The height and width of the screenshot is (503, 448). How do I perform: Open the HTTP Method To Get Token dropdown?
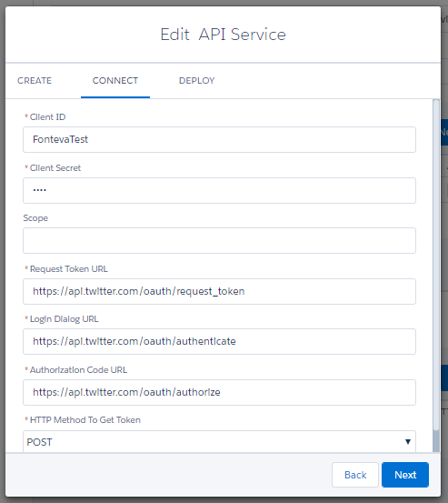click(x=219, y=442)
